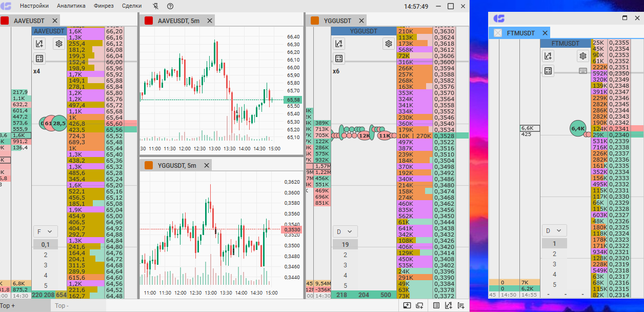Image resolution: width=644 pixels, height=312 pixels.
Task: Open the F dropdown in AAVEUSDT order book
Action: coord(45,231)
